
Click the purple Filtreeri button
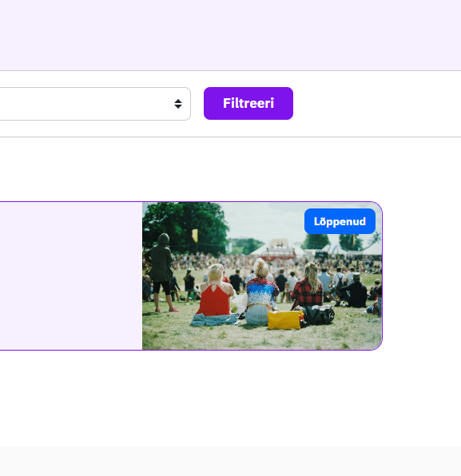coord(248,103)
